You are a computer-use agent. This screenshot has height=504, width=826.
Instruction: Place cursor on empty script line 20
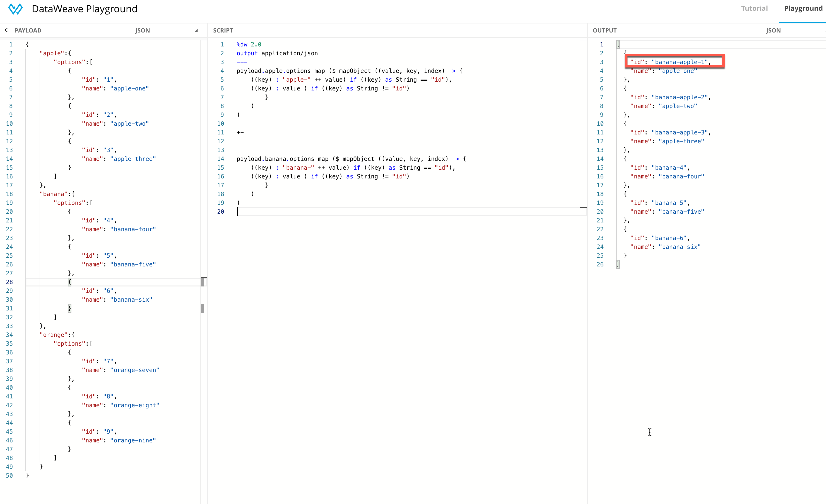coord(302,211)
